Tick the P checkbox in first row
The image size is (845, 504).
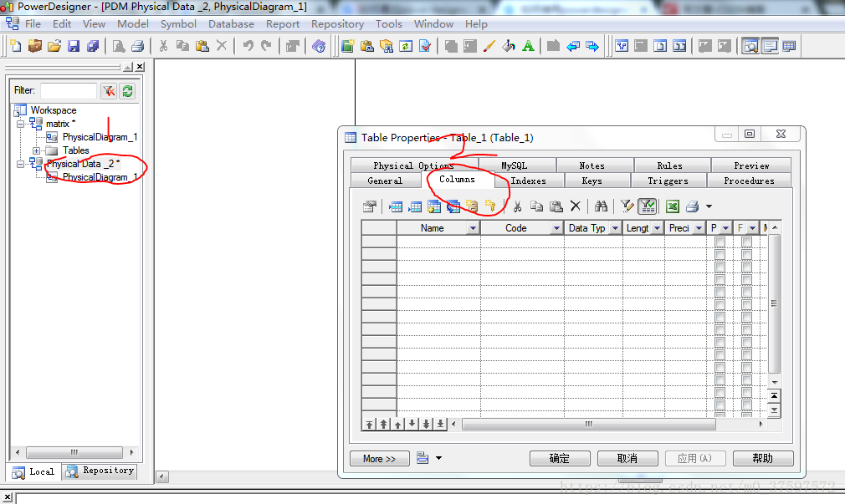click(x=720, y=242)
